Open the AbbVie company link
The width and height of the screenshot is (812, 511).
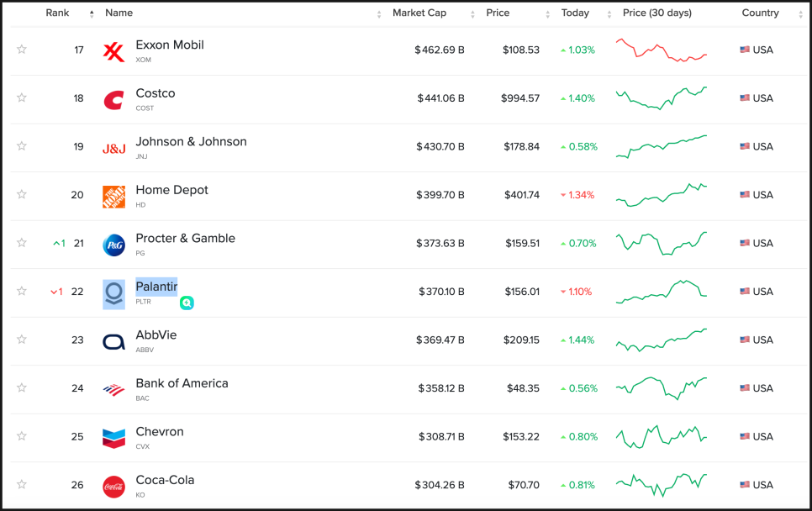coord(156,335)
